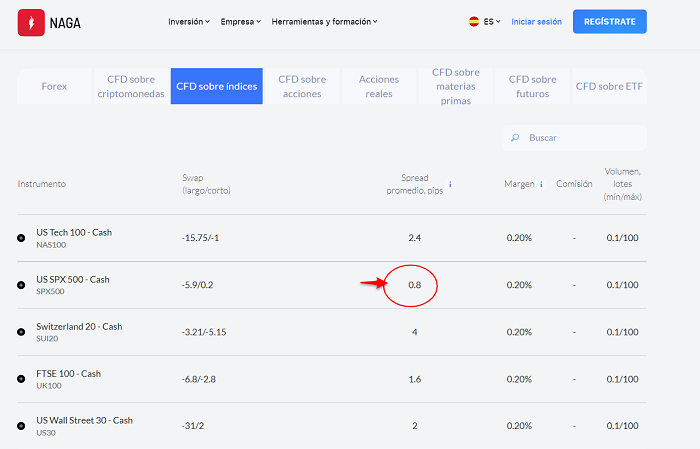This screenshot has height=449, width=700.
Task: Open CFD sobre materias primas tab
Action: 456,86
